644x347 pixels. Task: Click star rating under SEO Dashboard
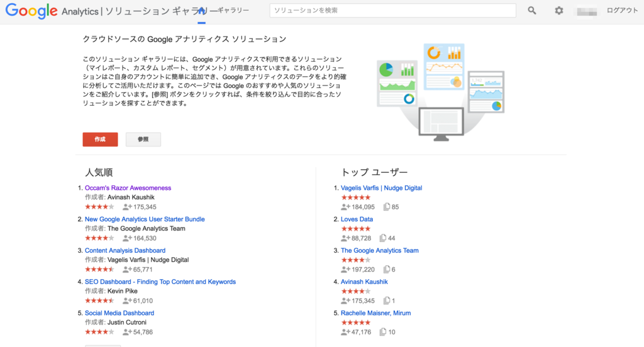pos(99,300)
